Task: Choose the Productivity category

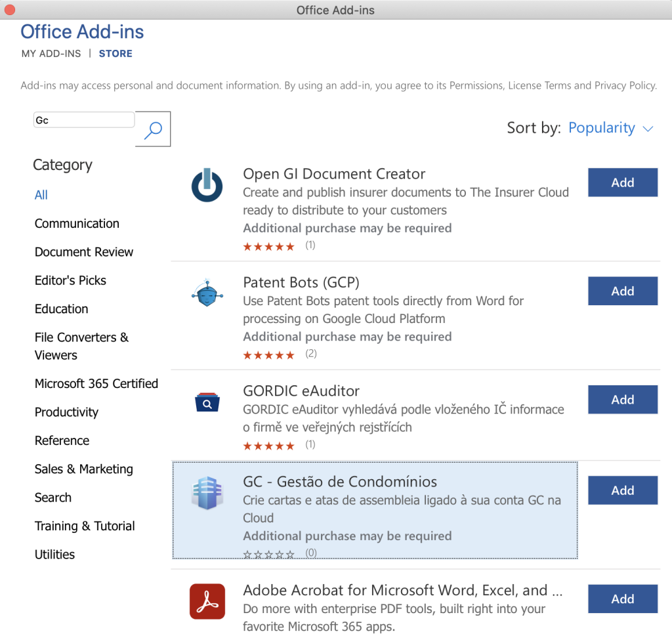Action: 66,412
